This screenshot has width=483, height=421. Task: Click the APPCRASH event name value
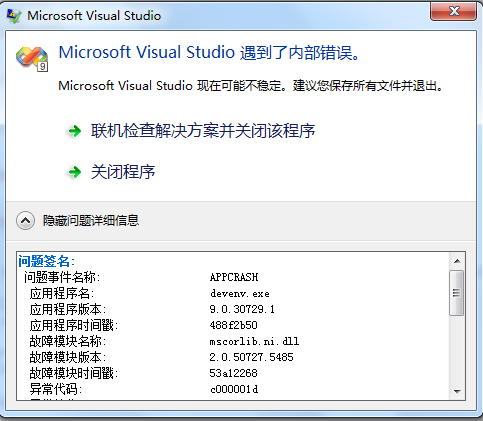(x=234, y=277)
